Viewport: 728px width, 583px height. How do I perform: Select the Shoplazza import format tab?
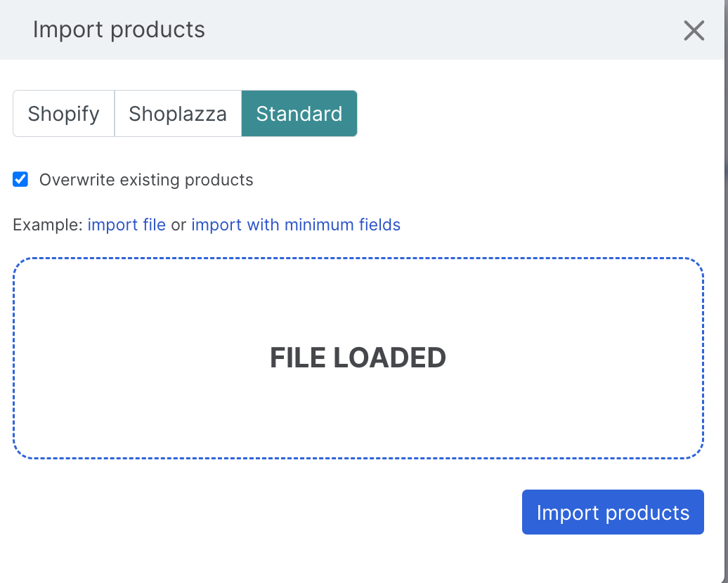point(178,114)
